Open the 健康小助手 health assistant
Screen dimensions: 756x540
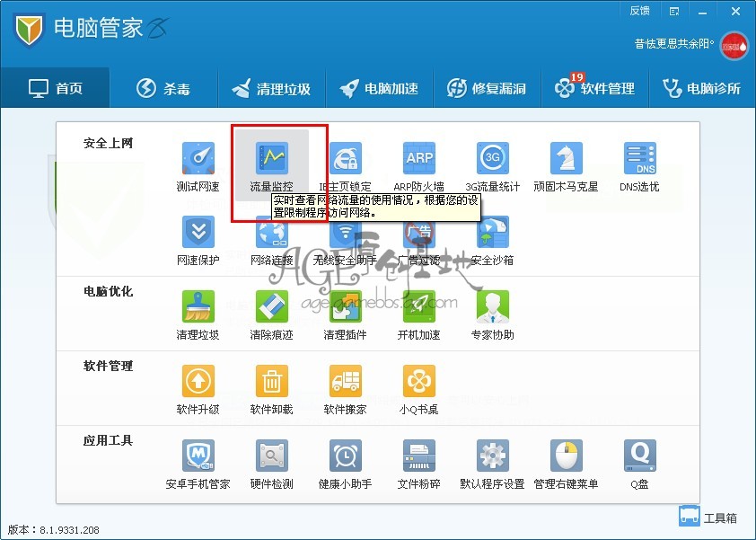point(345,465)
